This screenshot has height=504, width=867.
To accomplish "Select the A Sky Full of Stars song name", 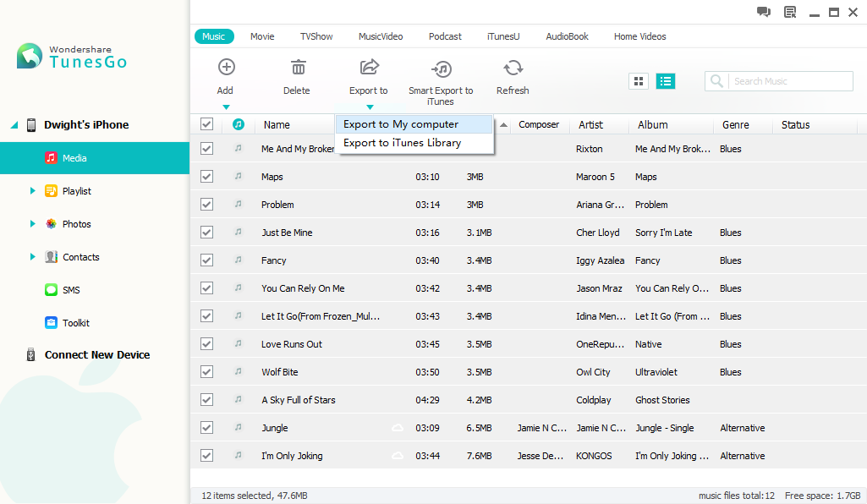I will coord(299,400).
